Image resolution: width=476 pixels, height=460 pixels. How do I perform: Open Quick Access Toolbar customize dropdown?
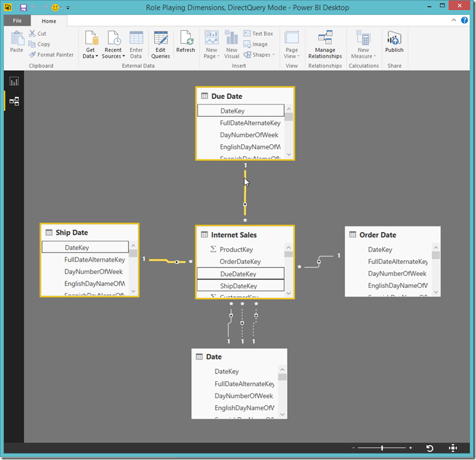click(68, 8)
